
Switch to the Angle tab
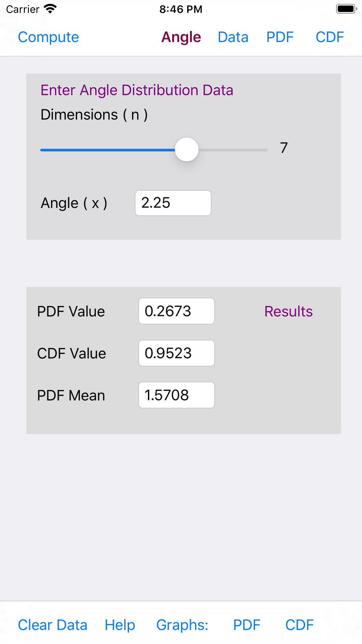coord(181,37)
